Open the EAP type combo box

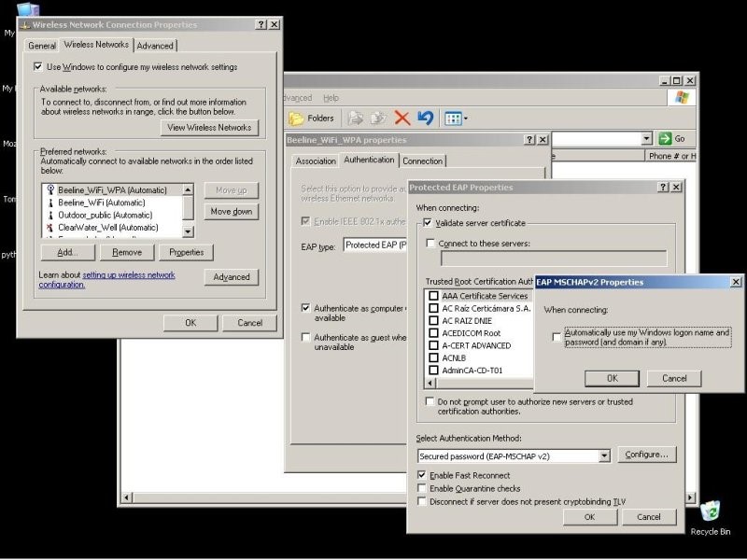click(375, 245)
